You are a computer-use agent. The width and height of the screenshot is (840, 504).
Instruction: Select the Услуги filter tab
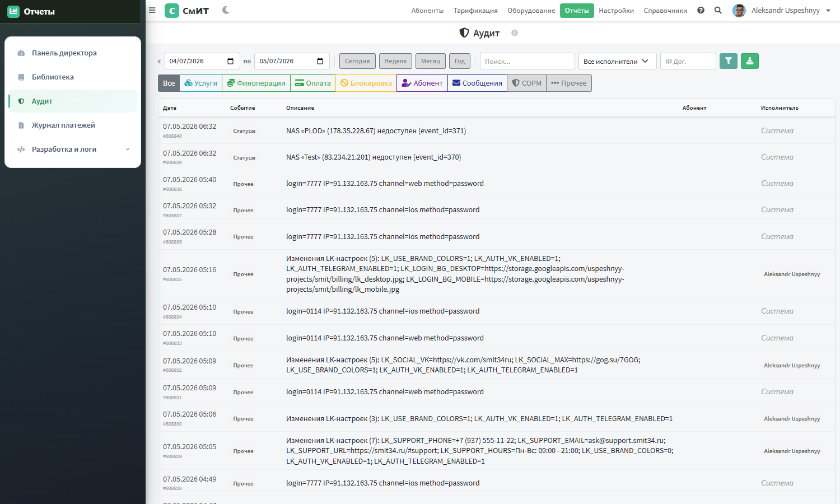[x=201, y=83]
